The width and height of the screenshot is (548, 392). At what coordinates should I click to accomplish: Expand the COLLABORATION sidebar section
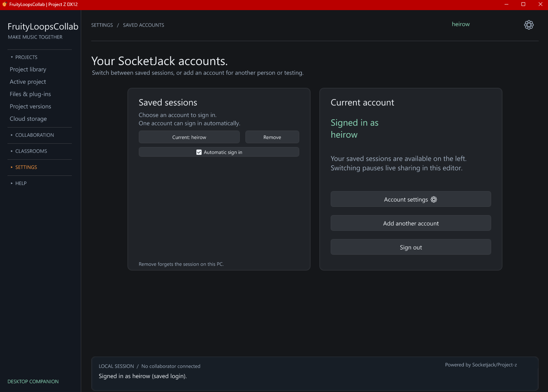coord(32,135)
